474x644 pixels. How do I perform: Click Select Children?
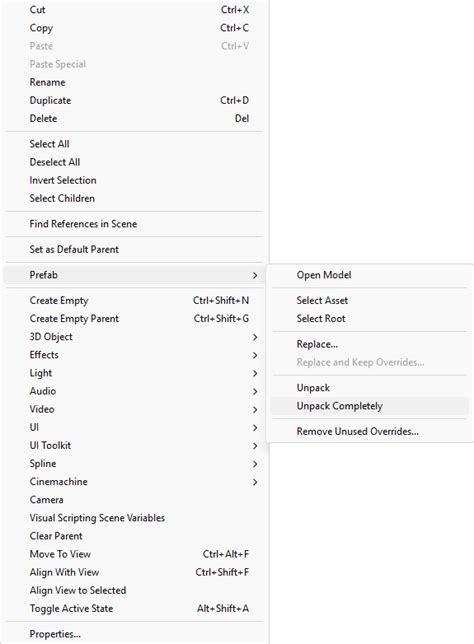click(x=134, y=198)
